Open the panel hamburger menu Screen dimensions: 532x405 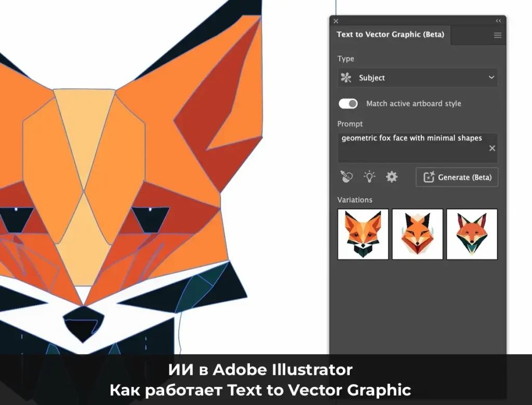click(497, 35)
